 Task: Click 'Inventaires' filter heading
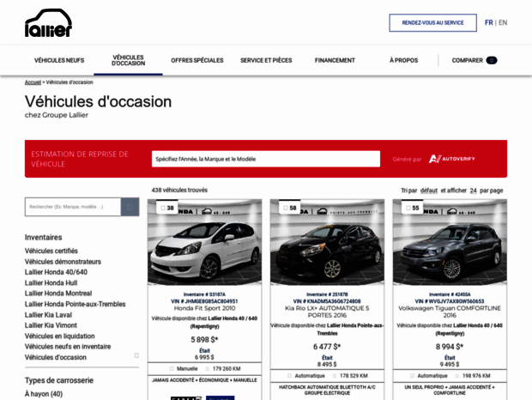(x=44, y=237)
